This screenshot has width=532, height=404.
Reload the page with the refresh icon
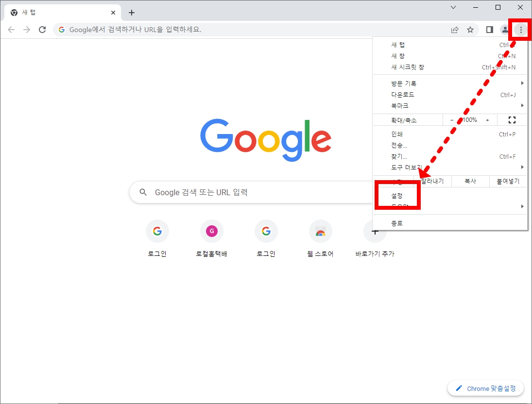[42, 29]
